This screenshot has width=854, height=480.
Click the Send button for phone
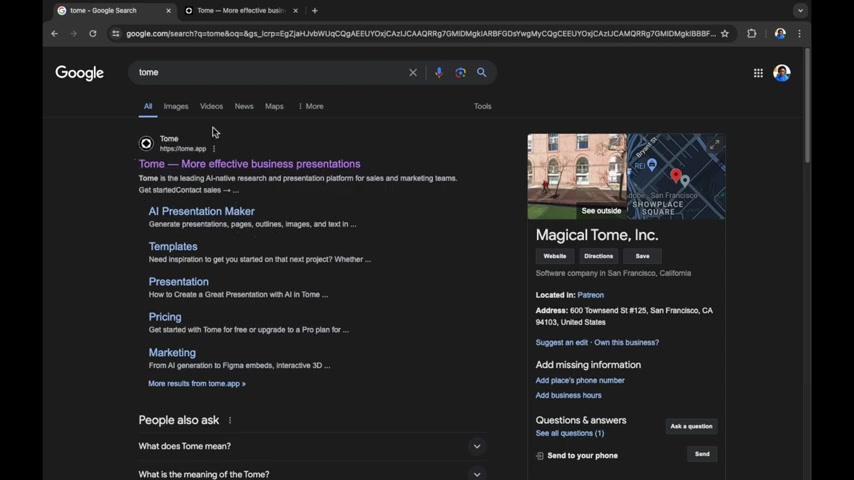(702, 454)
